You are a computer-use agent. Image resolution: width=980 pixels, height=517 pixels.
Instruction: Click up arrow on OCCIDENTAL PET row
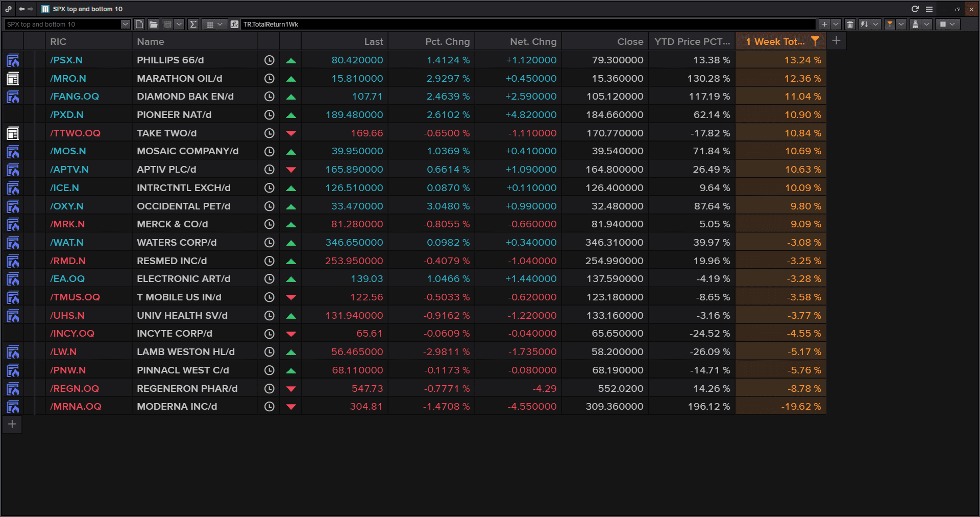[x=291, y=206]
